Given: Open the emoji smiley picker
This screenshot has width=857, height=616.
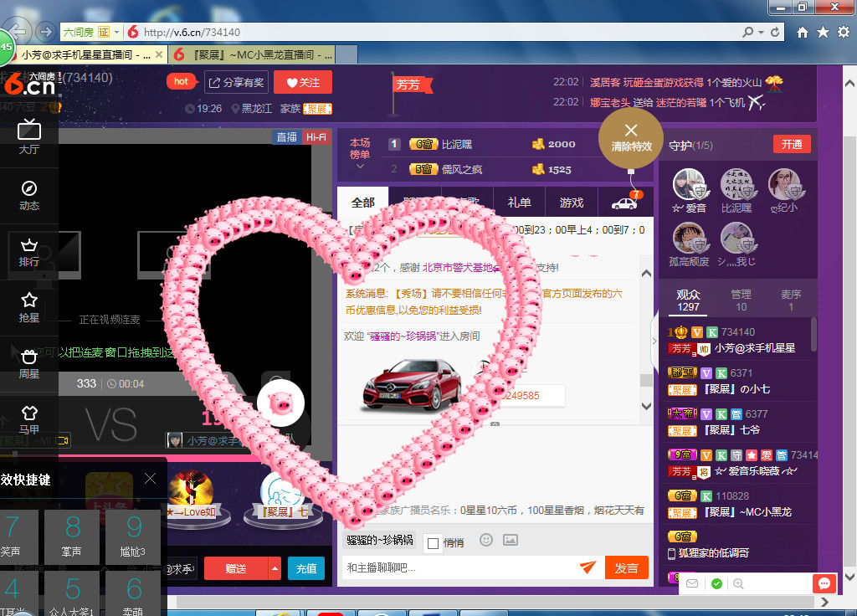Looking at the screenshot, I should point(486,540).
